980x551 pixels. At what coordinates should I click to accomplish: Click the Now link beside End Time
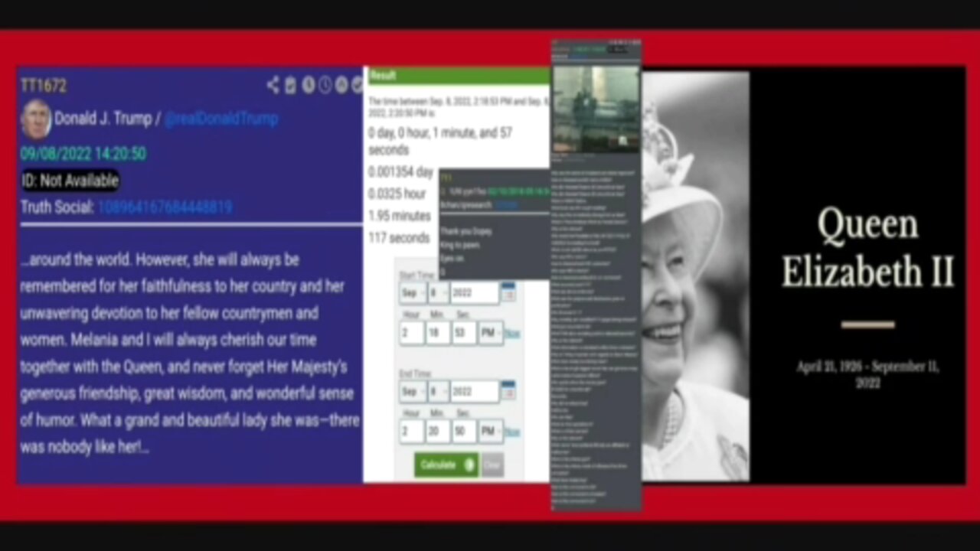(x=512, y=432)
